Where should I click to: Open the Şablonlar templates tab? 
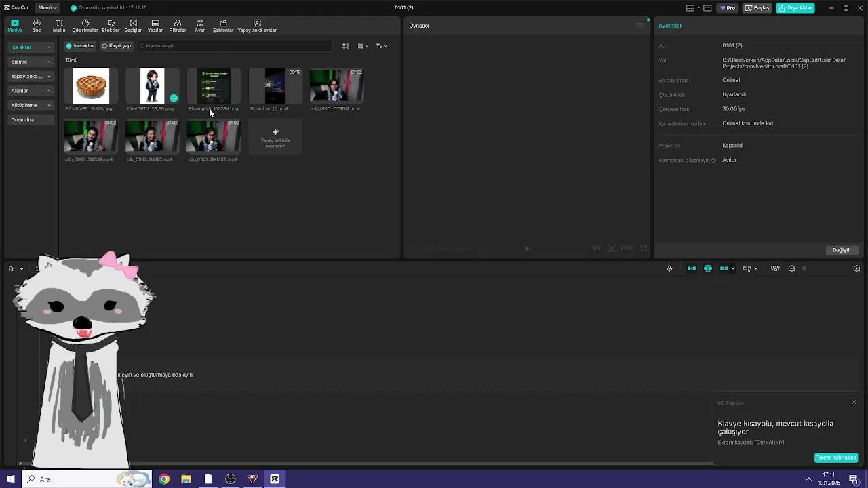[223, 26]
